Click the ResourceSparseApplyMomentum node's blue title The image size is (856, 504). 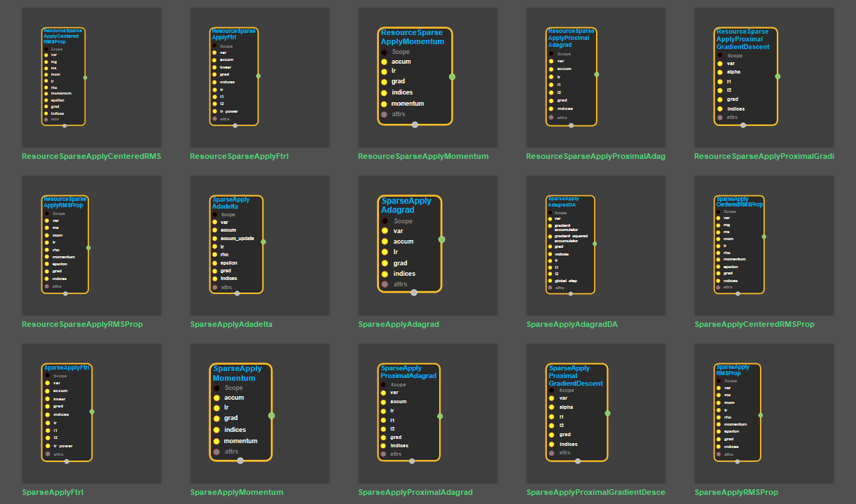(x=412, y=37)
